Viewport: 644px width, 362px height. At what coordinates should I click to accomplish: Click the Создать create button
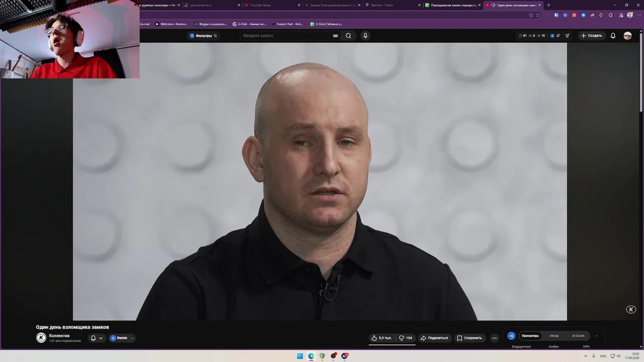click(591, 36)
